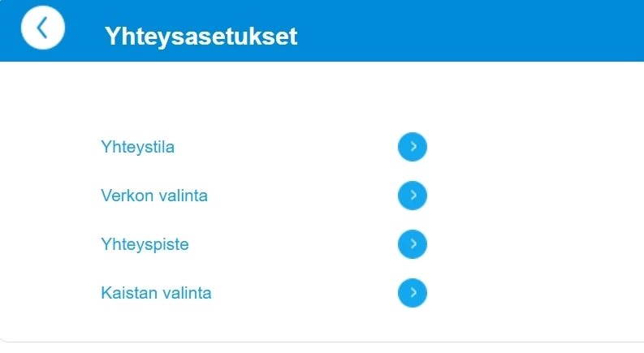
Task: Click the arrow icon beside Kaistan valinta
Action: [x=413, y=293]
